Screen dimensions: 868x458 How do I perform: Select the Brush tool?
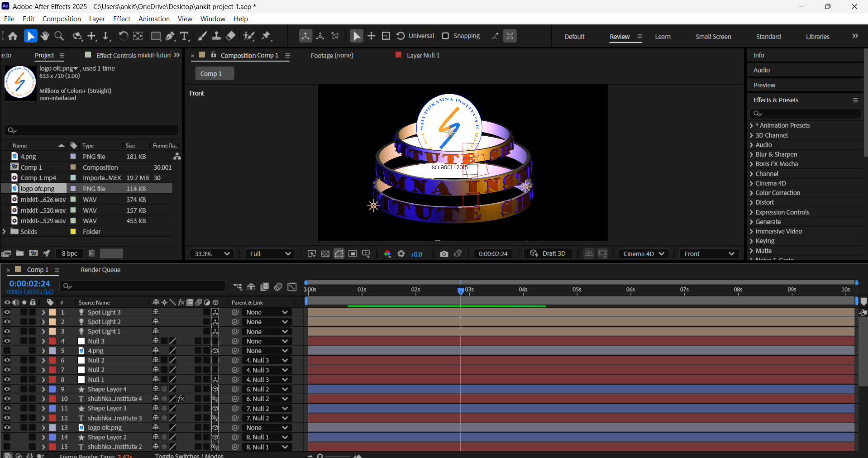(x=202, y=36)
